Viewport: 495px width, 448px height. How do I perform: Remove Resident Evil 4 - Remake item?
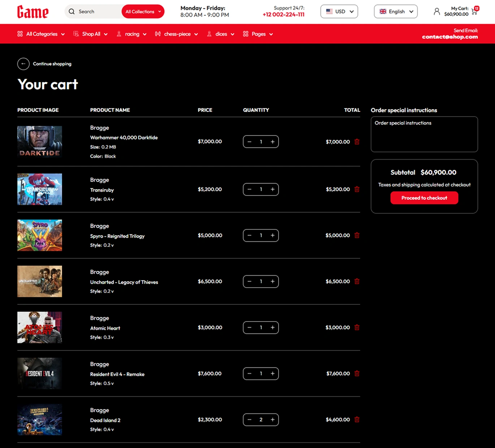(357, 374)
